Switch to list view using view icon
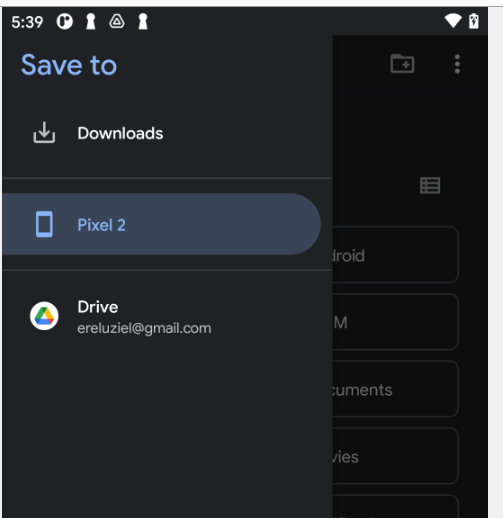The width and height of the screenshot is (503, 518). [x=430, y=185]
